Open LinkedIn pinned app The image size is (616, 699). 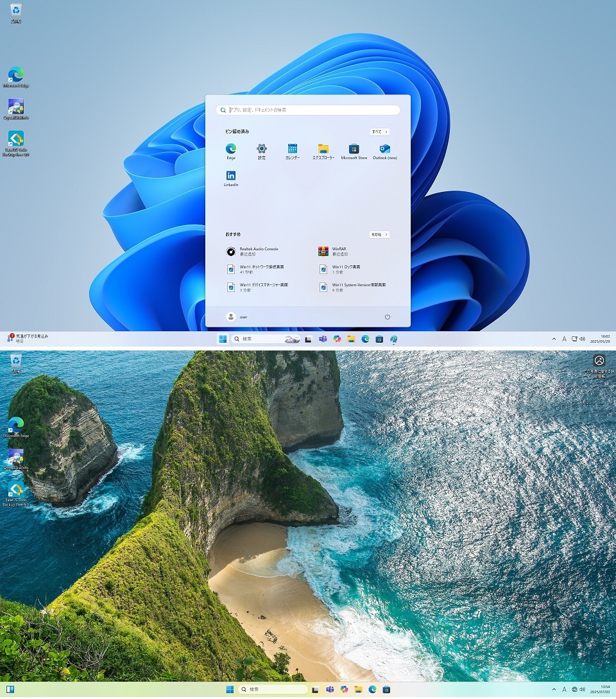pos(231,178)
